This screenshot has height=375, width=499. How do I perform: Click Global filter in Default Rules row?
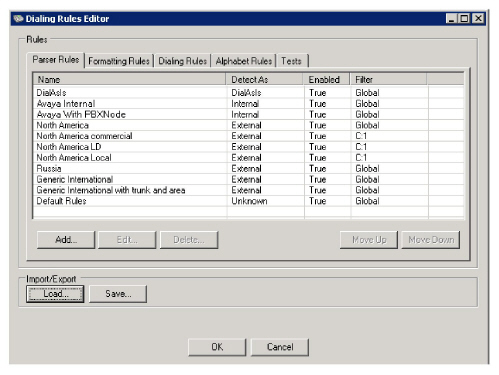tap(367, 201)
